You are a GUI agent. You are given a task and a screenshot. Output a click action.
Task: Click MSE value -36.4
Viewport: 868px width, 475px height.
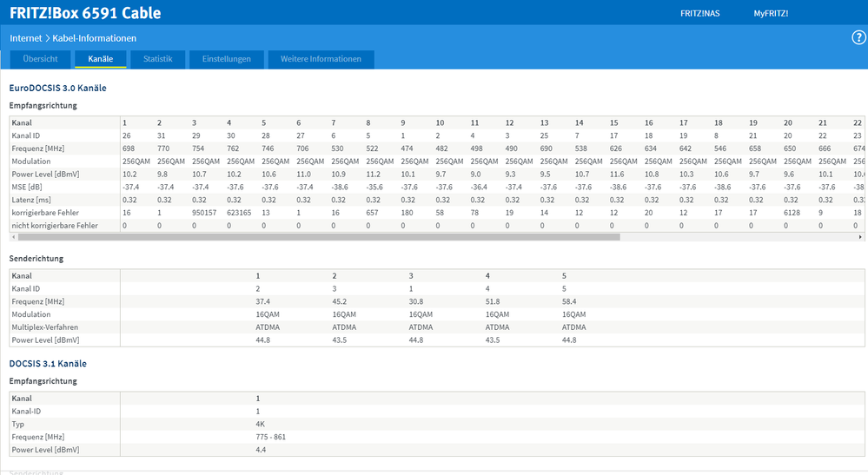[479, 187]
